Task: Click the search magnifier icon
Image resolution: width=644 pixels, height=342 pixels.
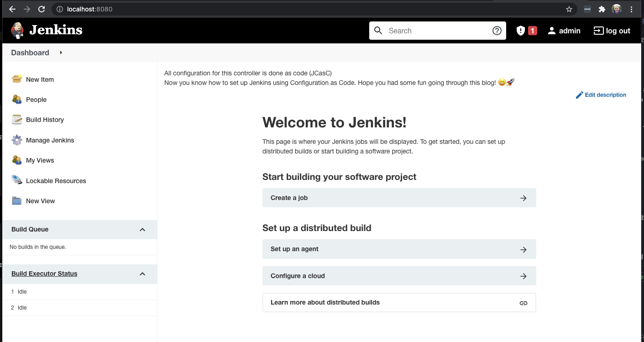Action: pos(378,31)
